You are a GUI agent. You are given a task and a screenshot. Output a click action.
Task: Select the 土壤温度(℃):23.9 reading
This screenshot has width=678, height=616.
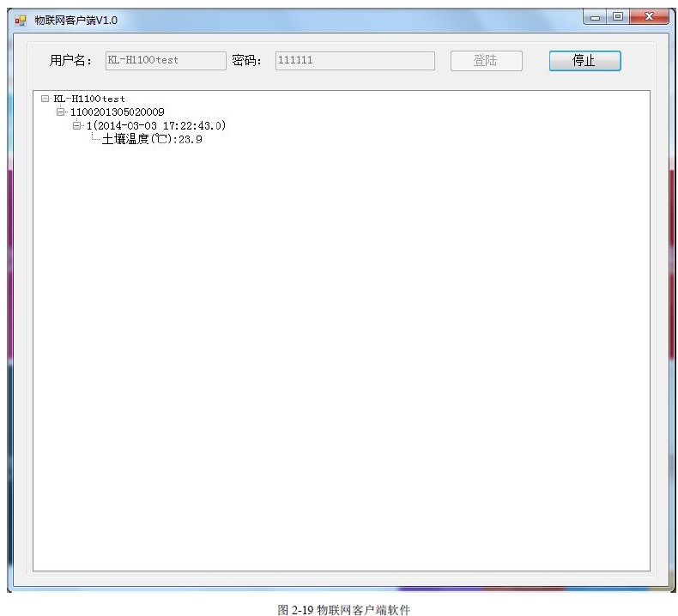(x=152, y=139)
